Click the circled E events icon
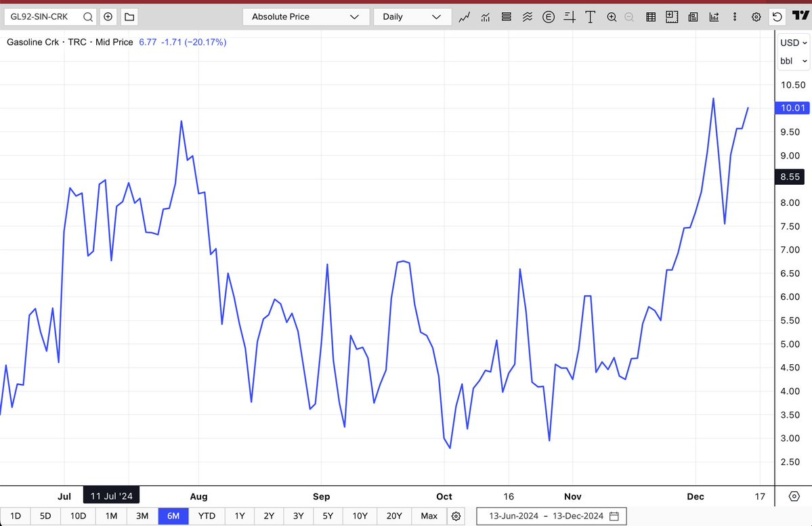This screenshot has height=526, width=812. point(549,17)
